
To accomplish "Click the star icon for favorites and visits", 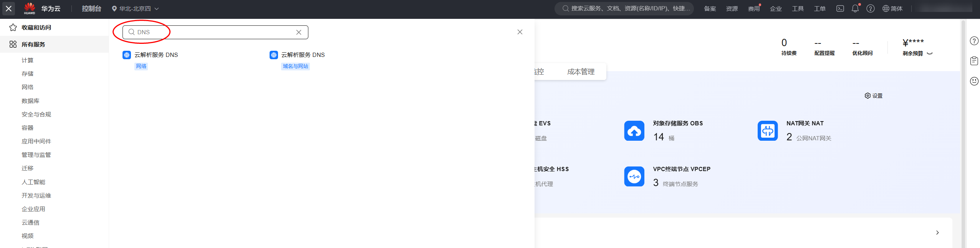I will tap(13, 27).
